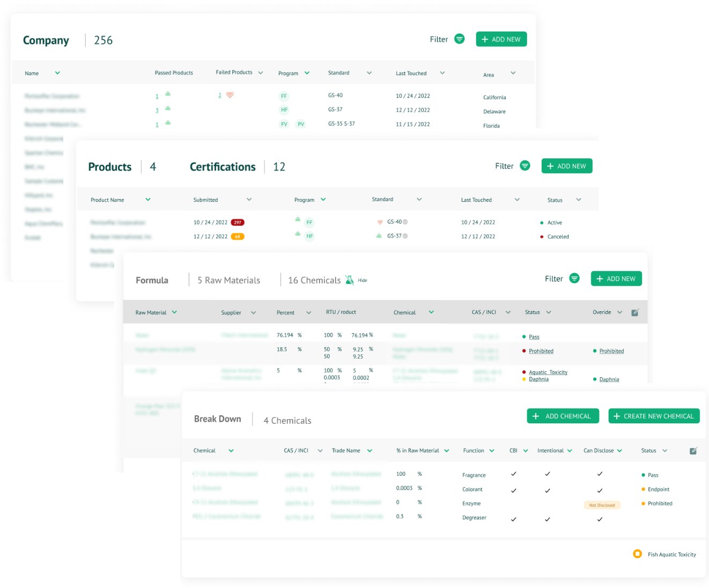Screen dimensions: 709x588
Task: Toggle CBI checkmark for Fragrance row
Action: click(x=513, y=474)
